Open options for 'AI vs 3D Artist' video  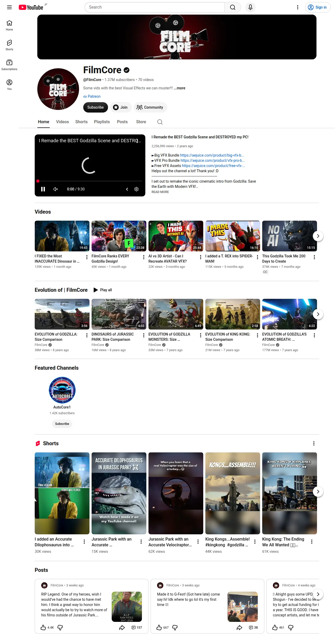tap(201, 257)
